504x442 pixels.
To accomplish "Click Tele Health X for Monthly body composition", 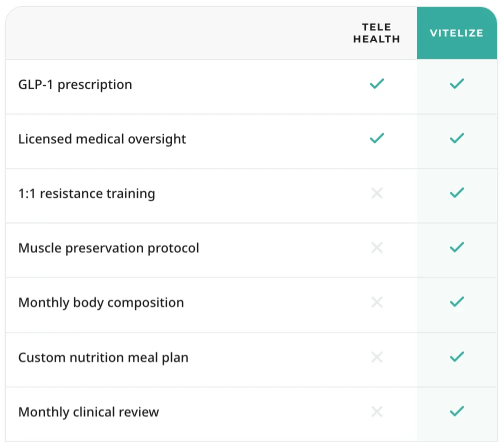I will point(376,302).
